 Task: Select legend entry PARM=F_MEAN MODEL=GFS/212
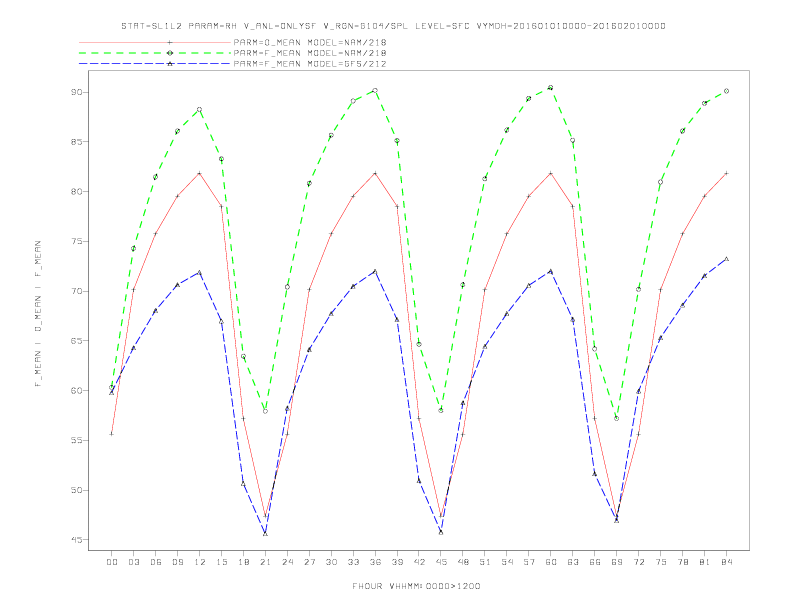point(310,64)
